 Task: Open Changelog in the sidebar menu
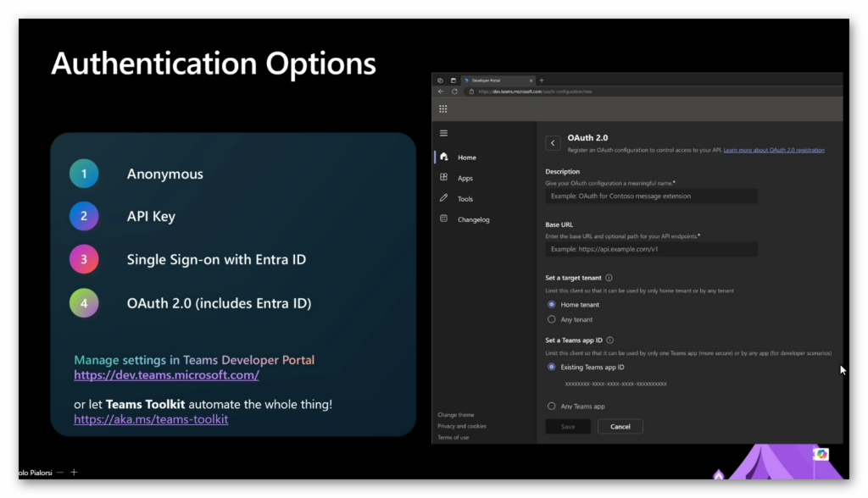473,219
